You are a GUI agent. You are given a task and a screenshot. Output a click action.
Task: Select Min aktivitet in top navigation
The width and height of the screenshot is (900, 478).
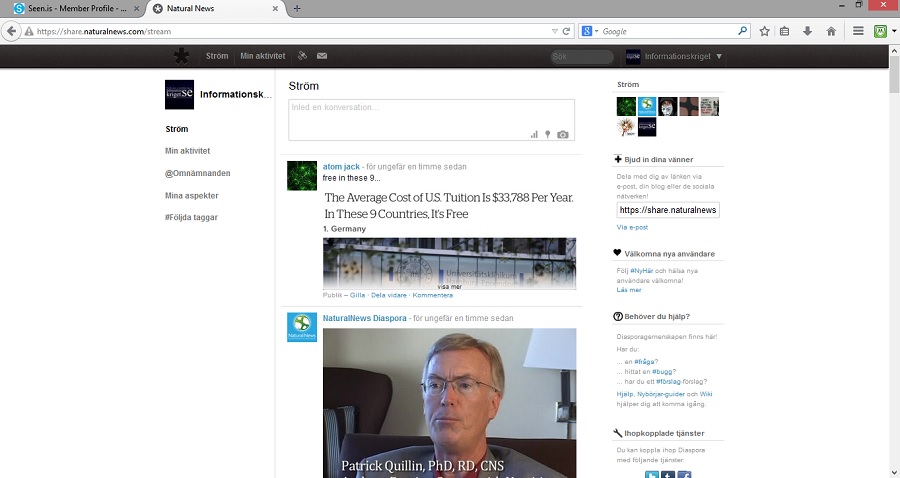click(x=263, y=56)
